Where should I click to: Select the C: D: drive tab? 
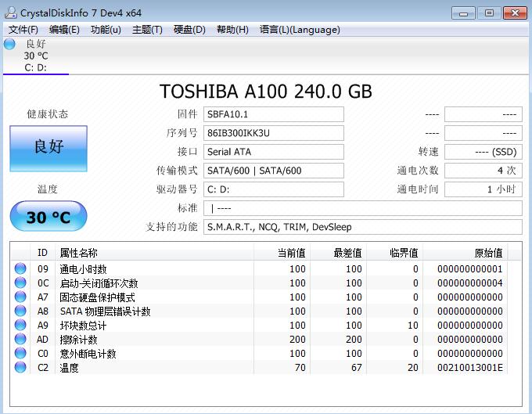click(36, 56)
